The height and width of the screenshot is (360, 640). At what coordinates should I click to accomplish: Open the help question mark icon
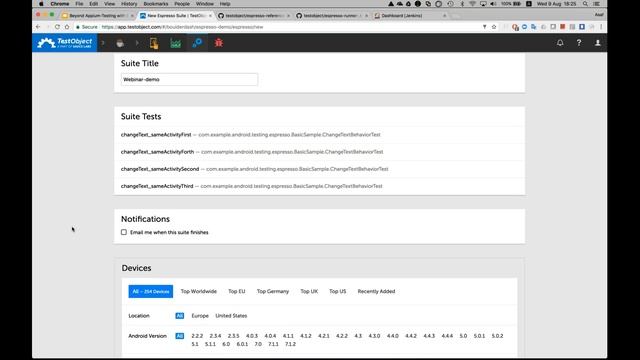click(579, 42)
